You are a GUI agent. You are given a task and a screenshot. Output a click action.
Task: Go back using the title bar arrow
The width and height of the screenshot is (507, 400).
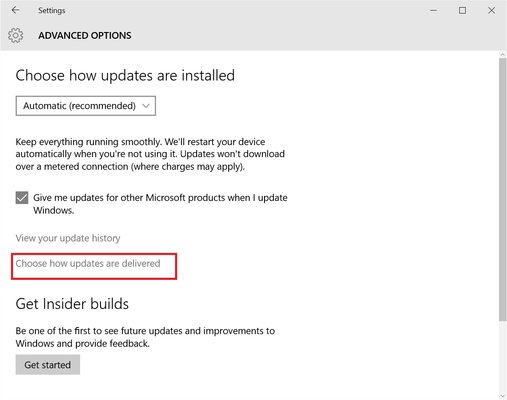click(x=15, y=10)
